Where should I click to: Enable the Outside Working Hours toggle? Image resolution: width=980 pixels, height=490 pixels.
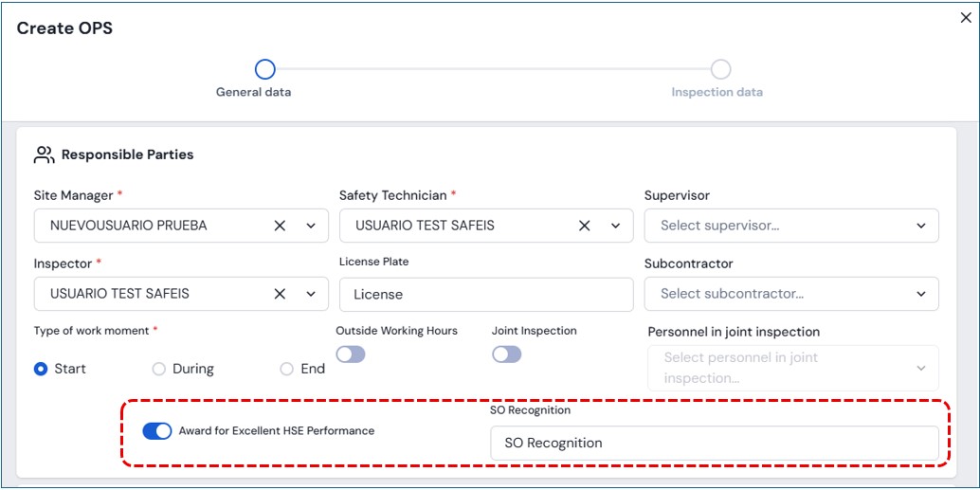(351, 354)
